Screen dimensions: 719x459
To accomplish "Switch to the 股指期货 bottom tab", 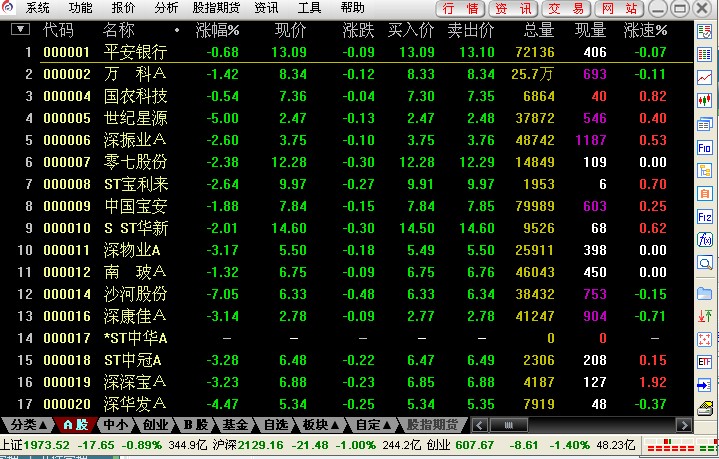I will click(432, 425).
